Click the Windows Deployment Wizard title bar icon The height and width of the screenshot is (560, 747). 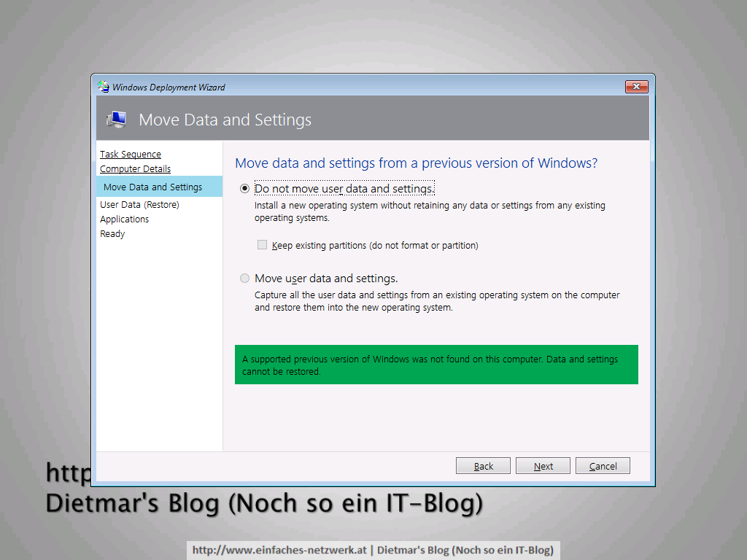103,87
